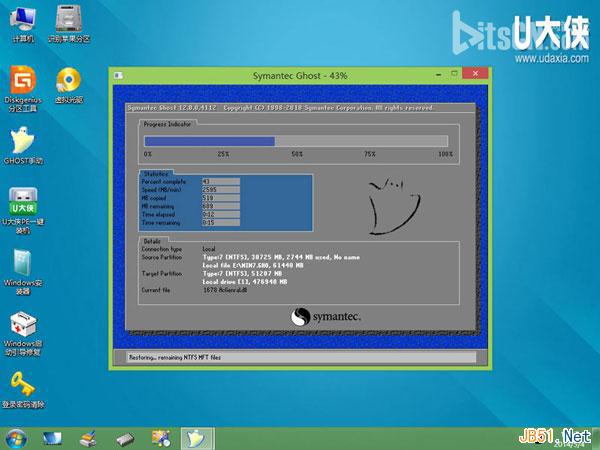Click the "Speed (MB/min)" value 2595
This screenshot has height=450, width=600.
(221, 189)
